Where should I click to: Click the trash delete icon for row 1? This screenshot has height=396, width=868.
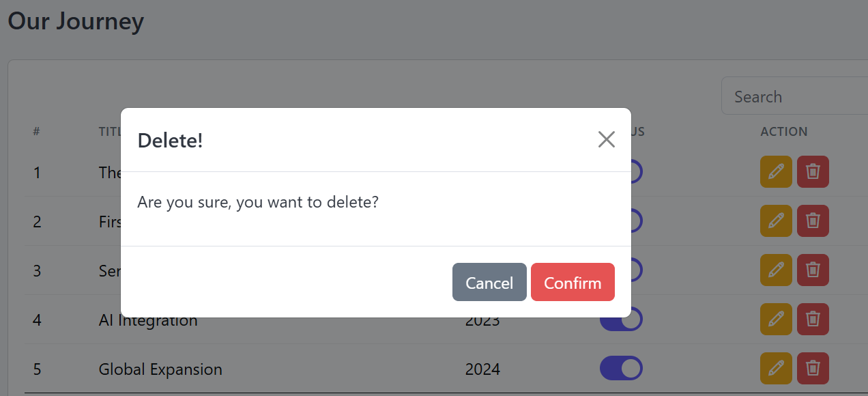pos(813,171)
